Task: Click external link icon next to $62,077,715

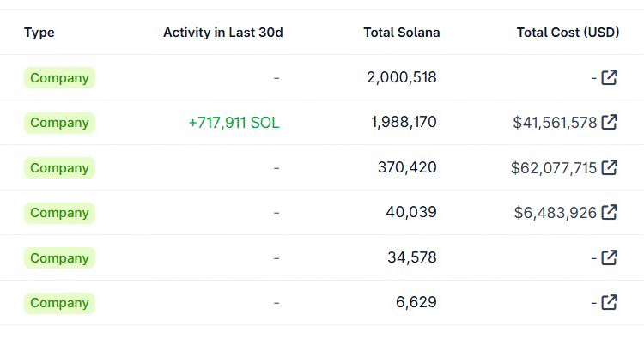Action: (609, 167)
